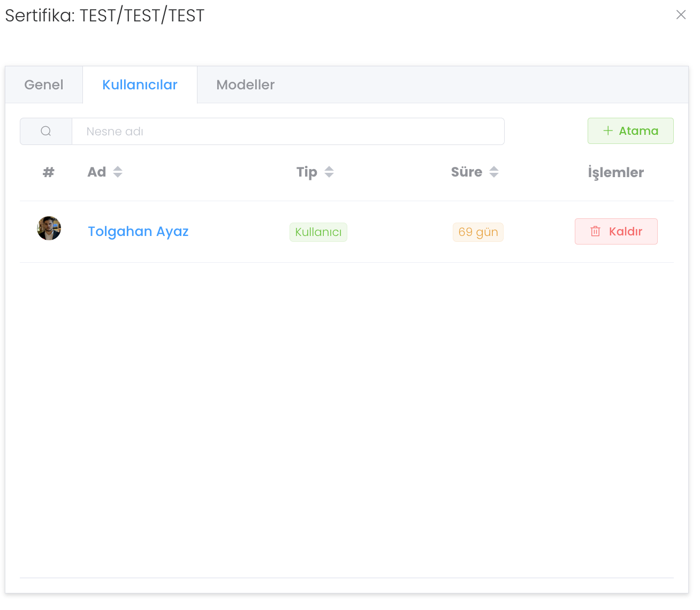Screen dimensions: 700x610
Task: Sort Ad column descending with down caret
Action: (118, 175)
